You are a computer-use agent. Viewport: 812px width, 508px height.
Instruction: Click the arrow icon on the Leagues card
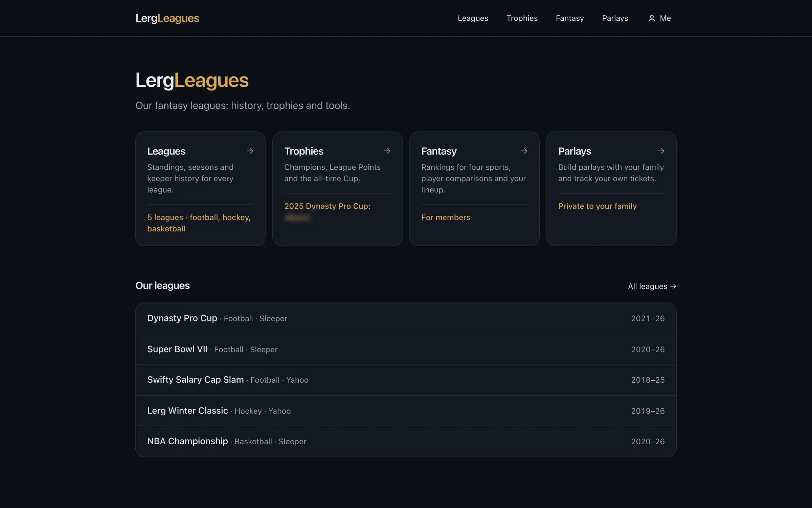pyautogui.click(x=250, y=151)
